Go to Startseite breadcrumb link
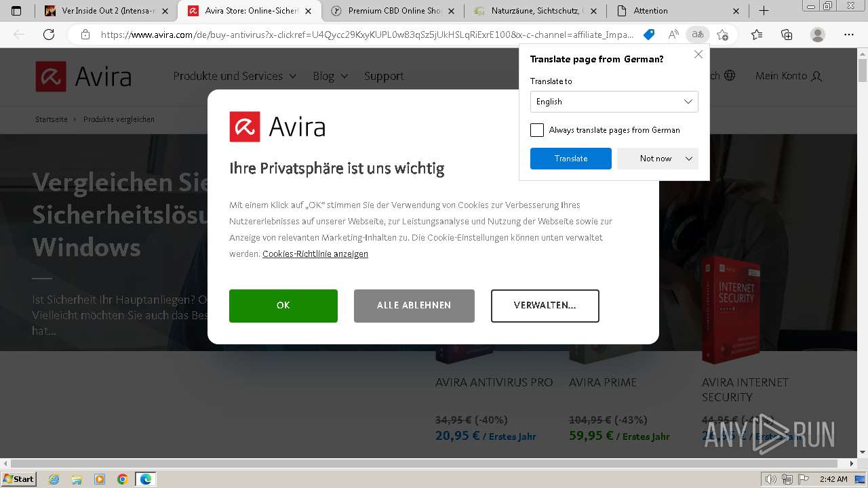868x488 pixels. pyautogui.click(x=52, y=119)
